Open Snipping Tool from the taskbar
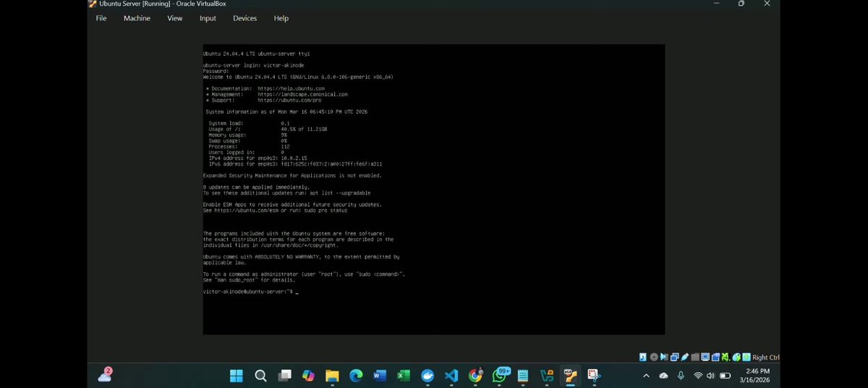The height and width of the screenshot is (388, 868). 595,376
